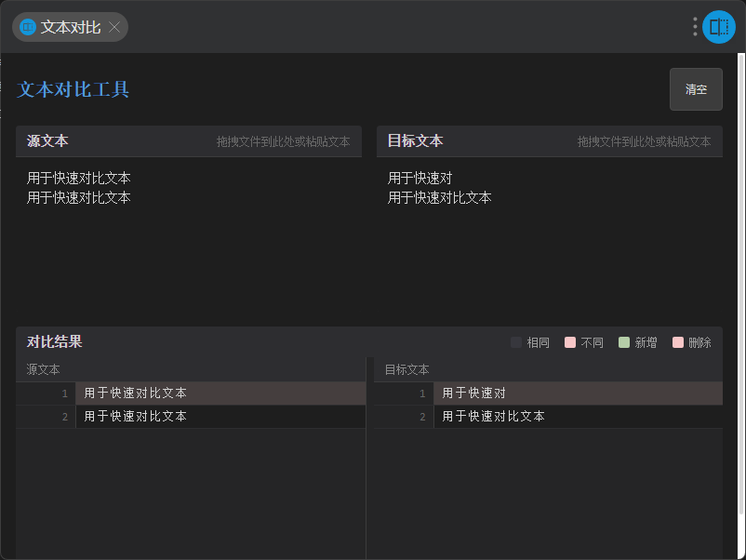Click the 相同 legend color swatch
This screenshot has height=560, width=746.
point(516,342)
